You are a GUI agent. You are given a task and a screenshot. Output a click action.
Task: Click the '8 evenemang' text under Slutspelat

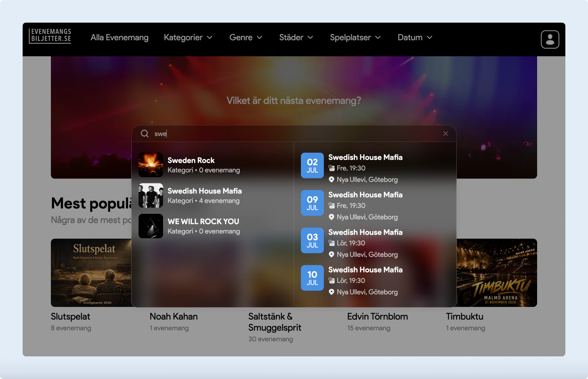tap(71, 328)
